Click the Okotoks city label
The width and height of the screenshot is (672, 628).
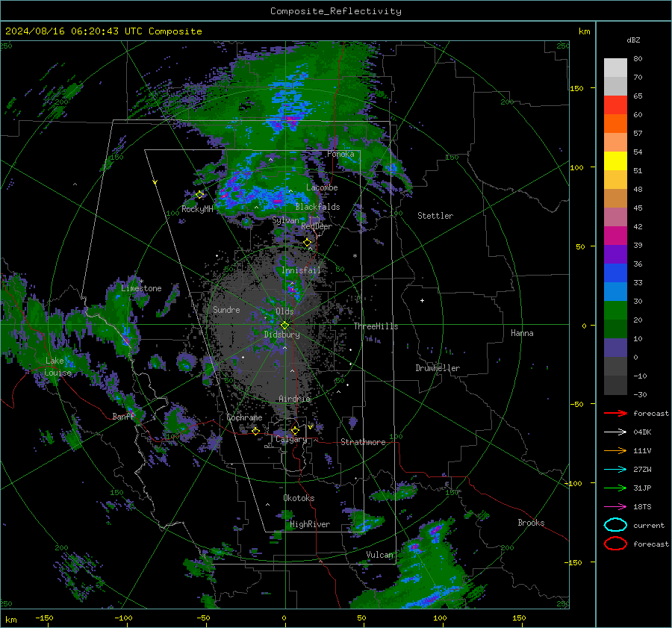pos(299,497)
